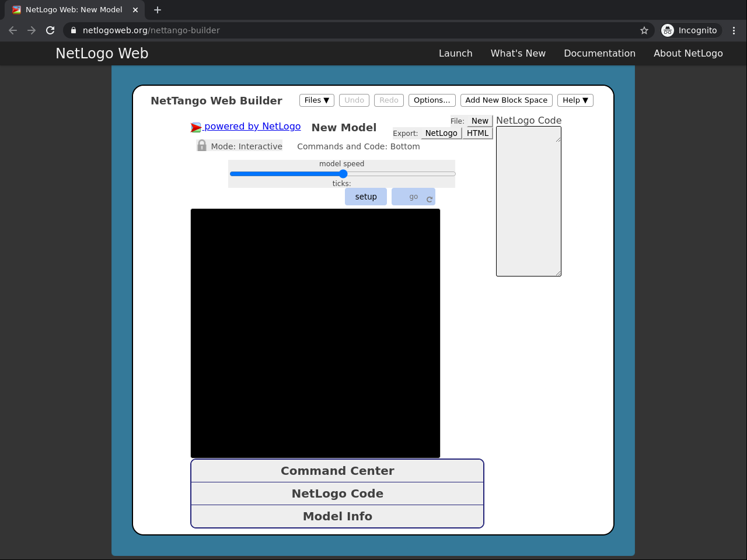The height and width of the screenshot is (560, 747).
Task: Reload the NetTango builder page
Action: (50, 30)
